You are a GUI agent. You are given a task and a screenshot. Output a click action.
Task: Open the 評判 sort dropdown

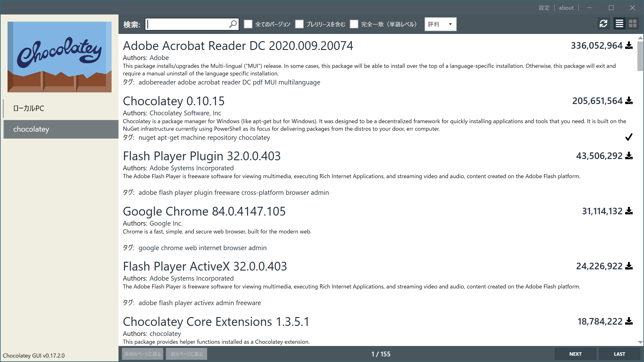click(x=440, y=24)
